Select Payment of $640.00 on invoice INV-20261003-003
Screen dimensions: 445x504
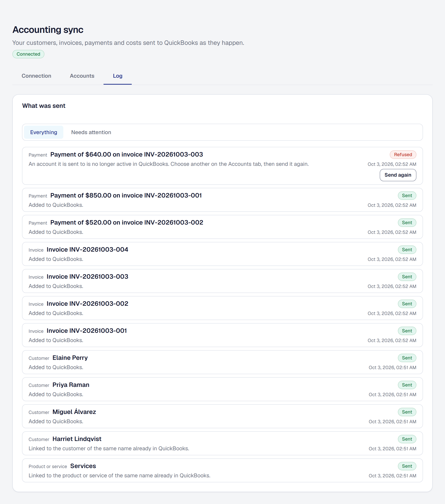coord(222,166)
